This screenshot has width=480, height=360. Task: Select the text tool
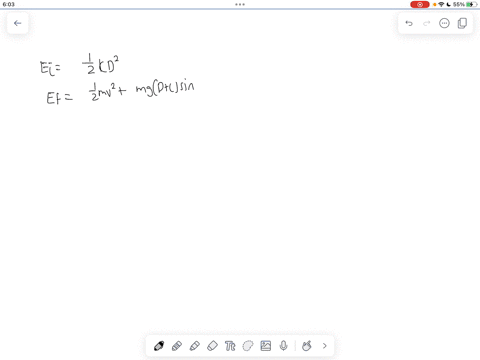[230, 346]
